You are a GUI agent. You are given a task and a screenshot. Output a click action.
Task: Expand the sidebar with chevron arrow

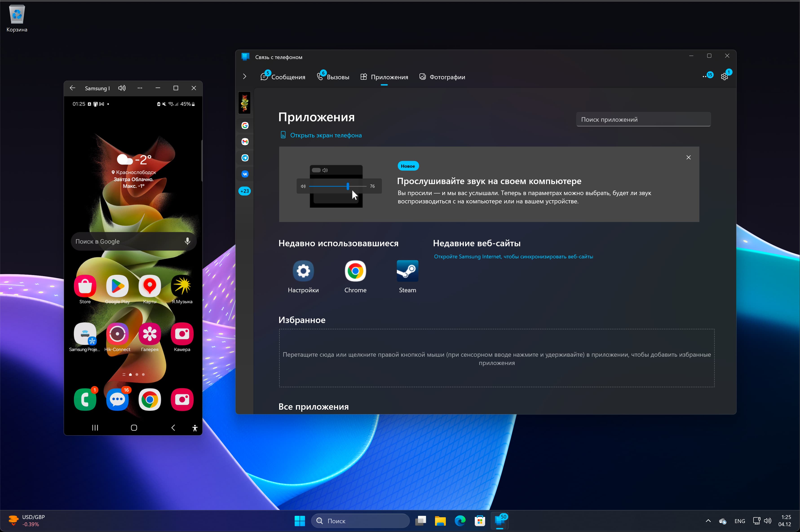[244, 77]
